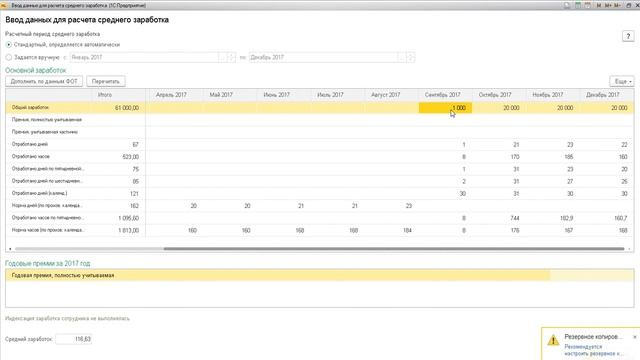The width and height of the screenshot is (640, 360).
Task: Click the start month stepper arrows
Action: click(x=231, y=58)
